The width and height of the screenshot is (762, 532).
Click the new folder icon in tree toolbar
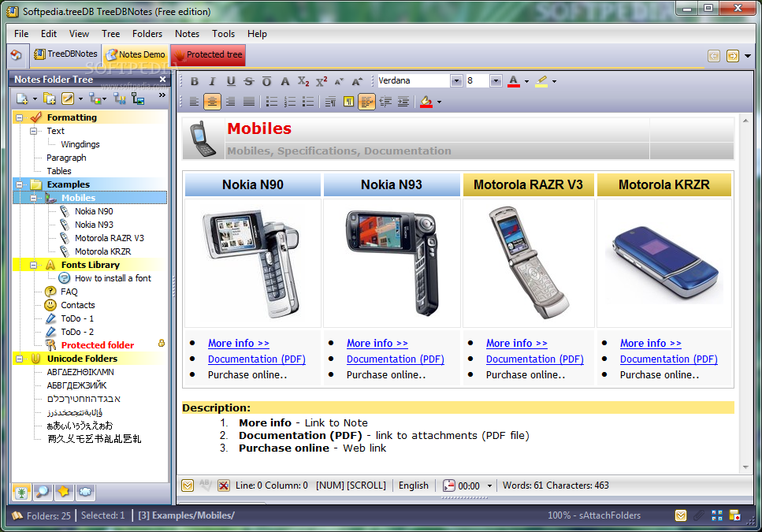[x=50, y=99]
